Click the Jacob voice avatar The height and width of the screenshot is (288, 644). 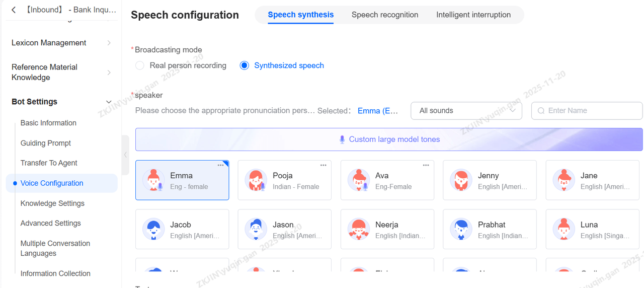153,230
